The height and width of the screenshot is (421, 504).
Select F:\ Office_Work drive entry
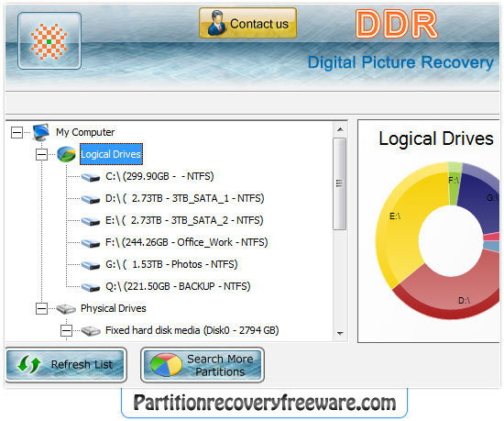point(186,242)
